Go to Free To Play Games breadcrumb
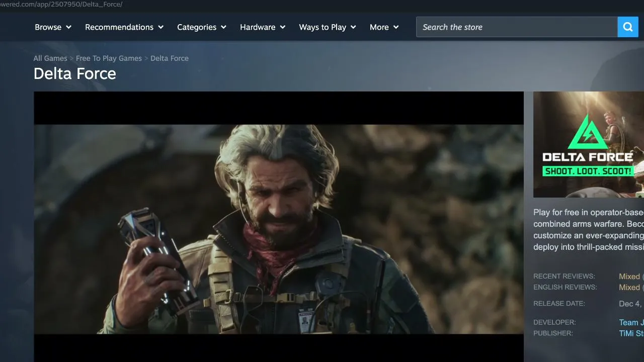 (109, 58)
